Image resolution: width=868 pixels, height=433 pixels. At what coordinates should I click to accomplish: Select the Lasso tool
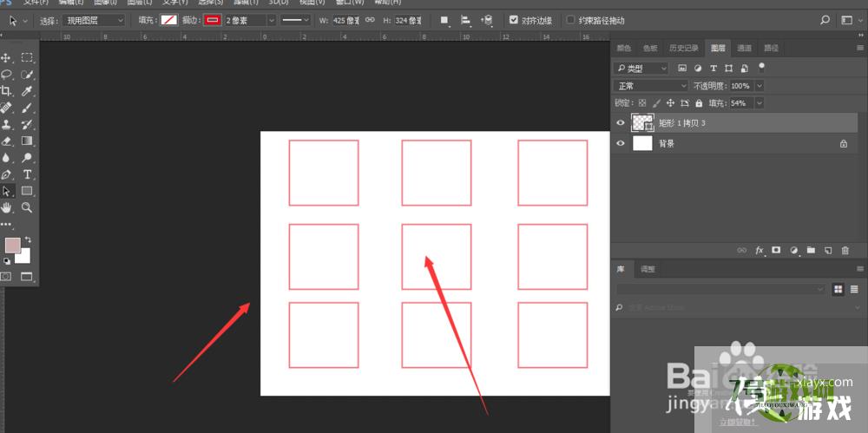6,75
